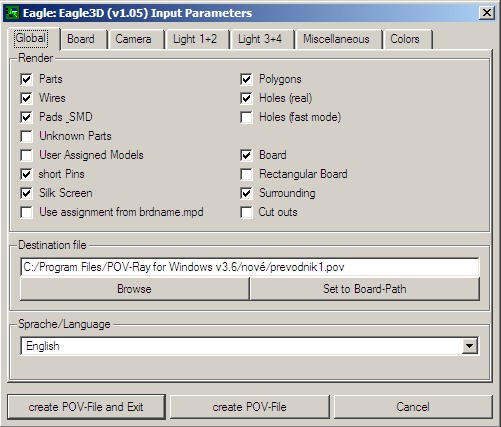501x427 pixels.
Task: Uncheck the Parts checkbox
Action: pyautogui.click(x=26, y=79)
